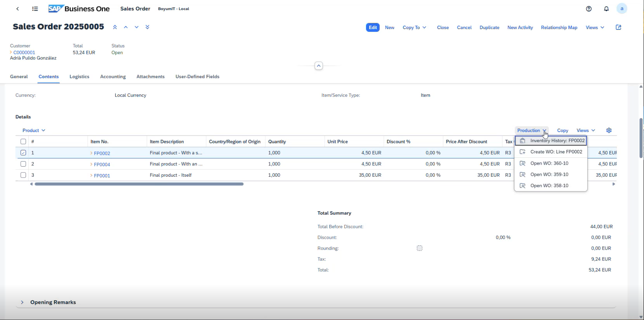The width and height of the screenshot is (644, 320).
Task: Click the page vertical scrollbar thumb
Action: point(641,138)
